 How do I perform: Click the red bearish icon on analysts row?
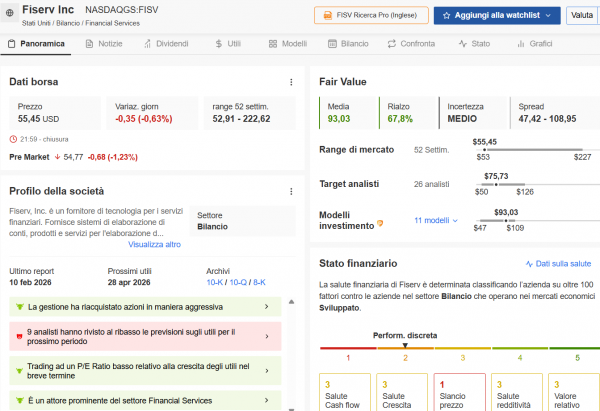(x=16, y=336)
